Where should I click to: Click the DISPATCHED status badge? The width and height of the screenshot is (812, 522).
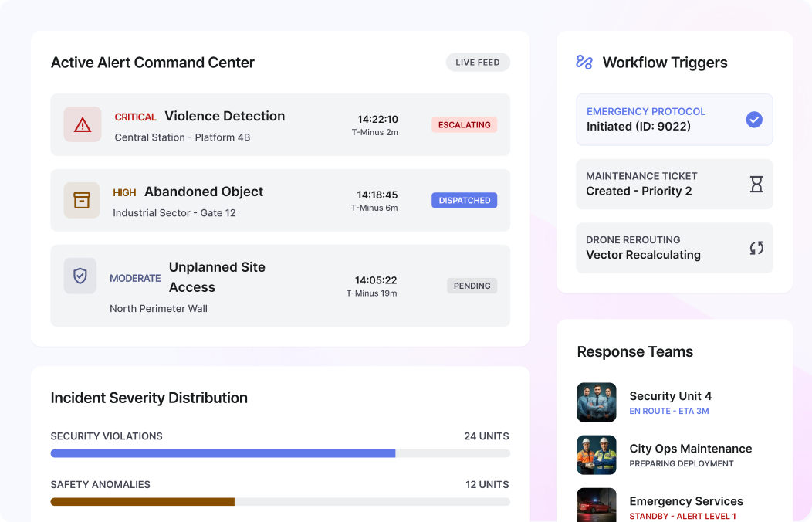tap(464, 200)
